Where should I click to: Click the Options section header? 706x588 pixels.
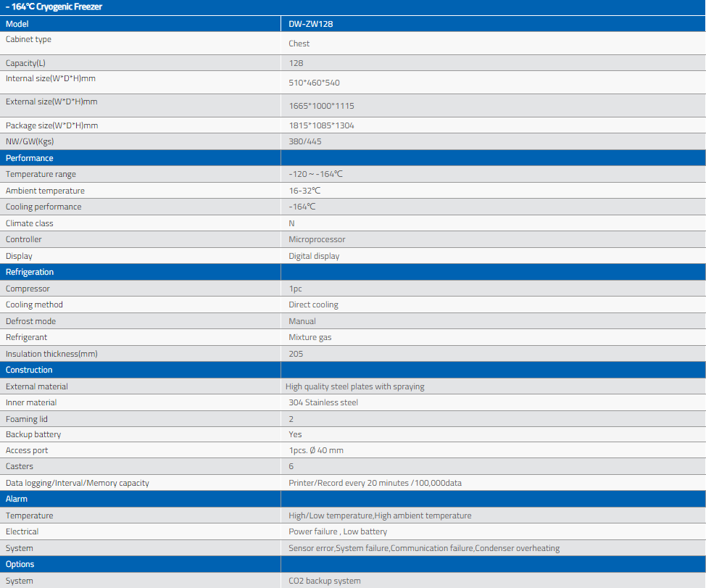point(20,564)
